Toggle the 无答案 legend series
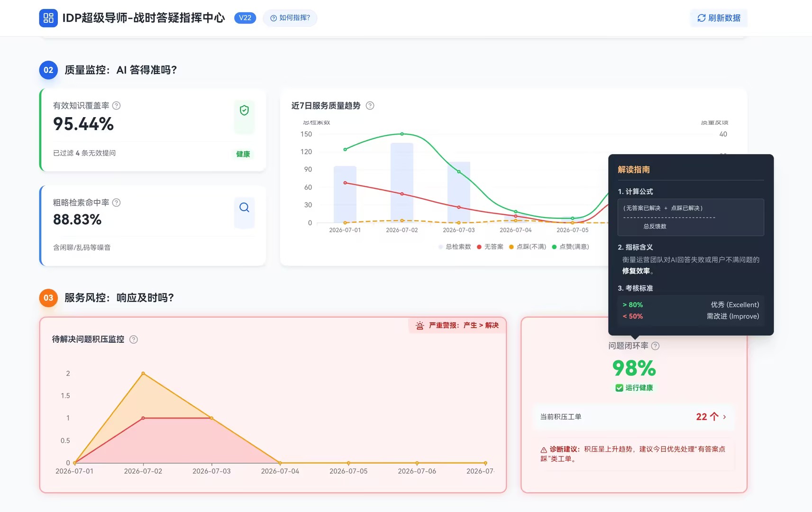Viewport: 812px width, 512px height. pos(490,247)
